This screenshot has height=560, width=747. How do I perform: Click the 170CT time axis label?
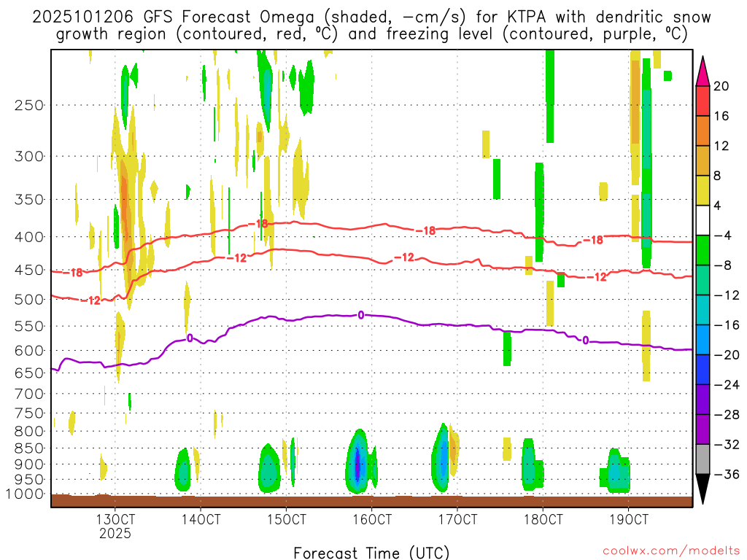[457, 519]
